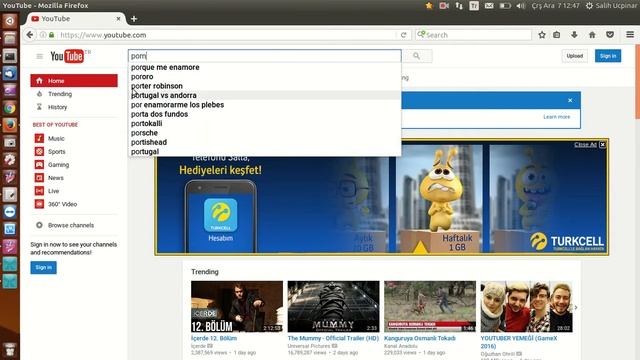Reload the page with the refresh icon
The width and height of the screenshot is (640, 360).
[403, 35]
